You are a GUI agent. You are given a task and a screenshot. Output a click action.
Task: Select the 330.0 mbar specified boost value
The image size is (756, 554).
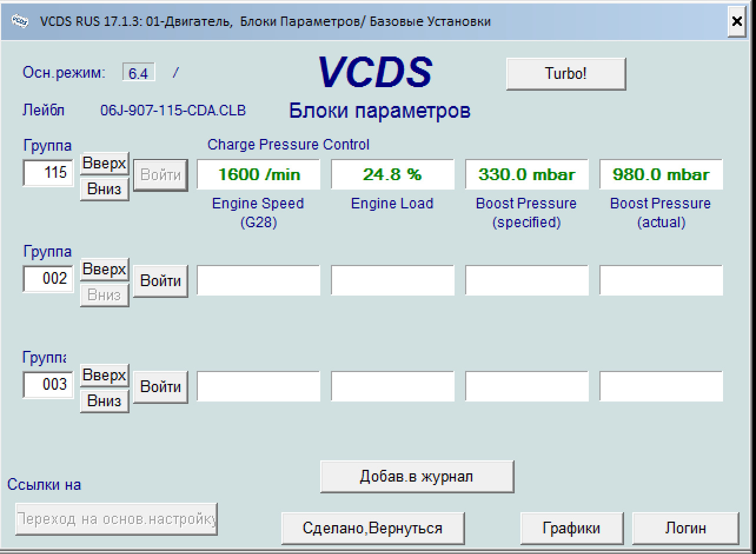pos(527,174)
